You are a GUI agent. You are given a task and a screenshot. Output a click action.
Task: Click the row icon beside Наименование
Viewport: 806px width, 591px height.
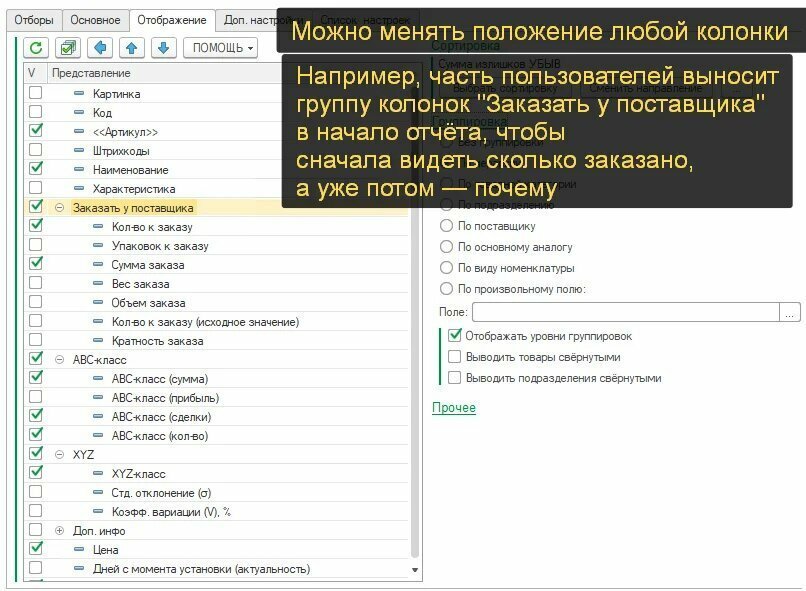tap(79, 170)
